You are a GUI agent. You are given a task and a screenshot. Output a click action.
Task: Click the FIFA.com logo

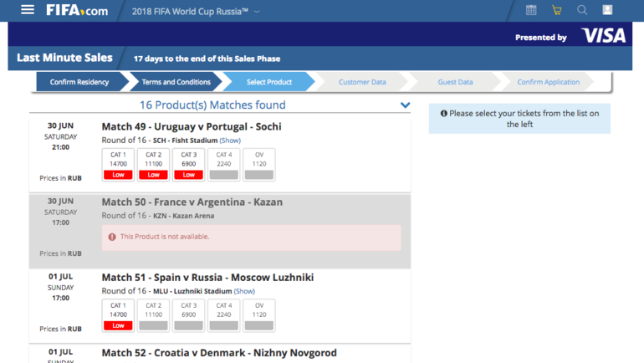tap(77, 11)
